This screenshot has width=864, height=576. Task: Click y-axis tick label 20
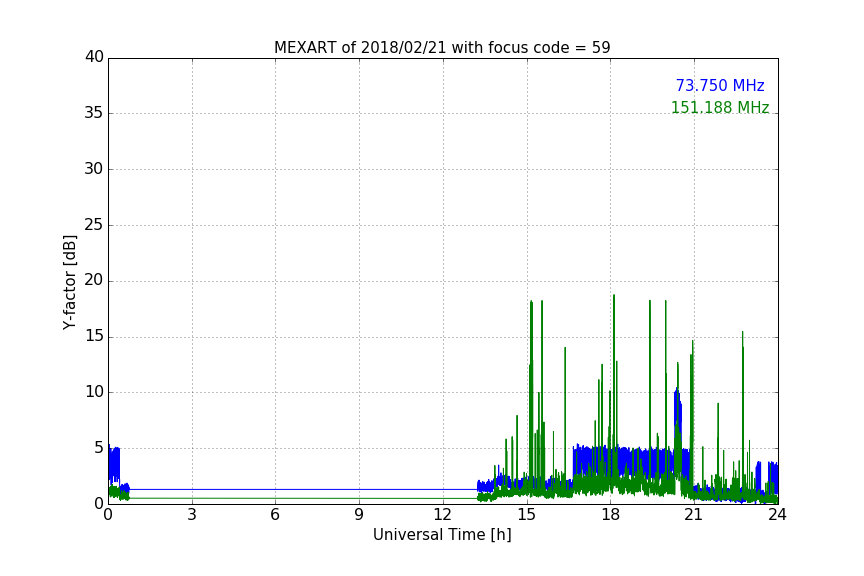click(94, 281)
